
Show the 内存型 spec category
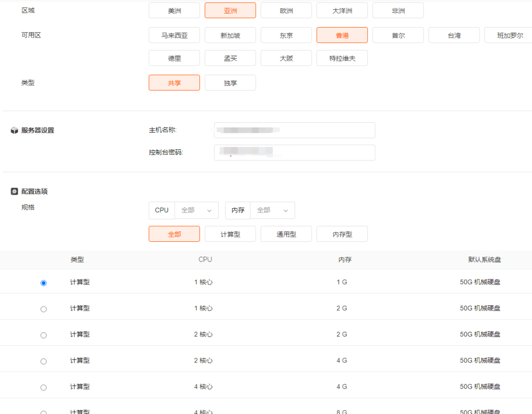[x=342, y=234]
